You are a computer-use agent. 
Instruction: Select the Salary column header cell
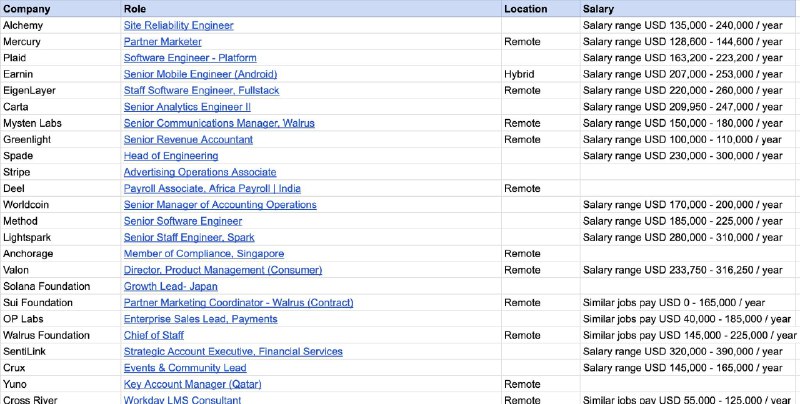pyautogui.click(x=599, y=9)
